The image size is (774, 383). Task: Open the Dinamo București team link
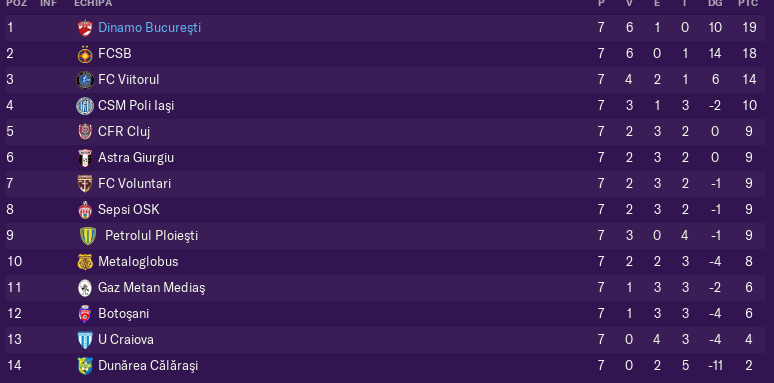tap(150, 28)
